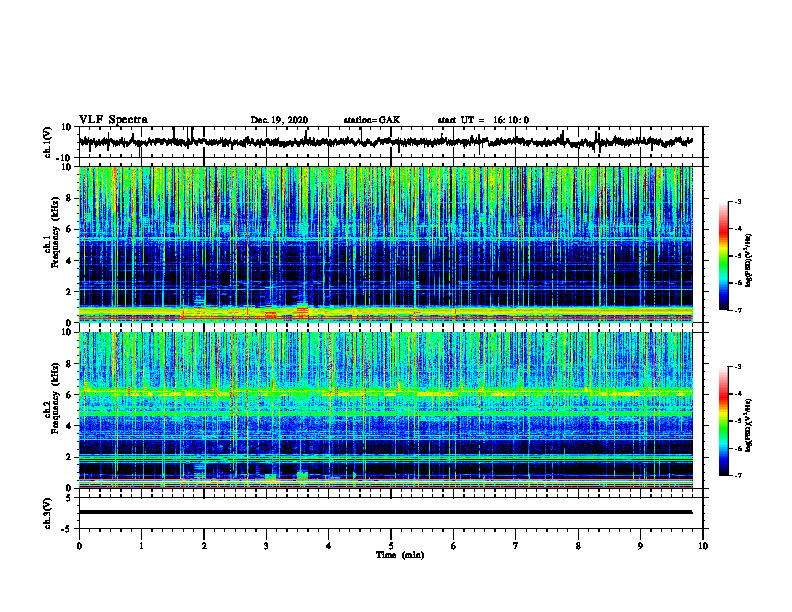Click the "ch.1(V)" waveform axis label
The width and height of the screenshot is (792, 612).
point(48,142)
